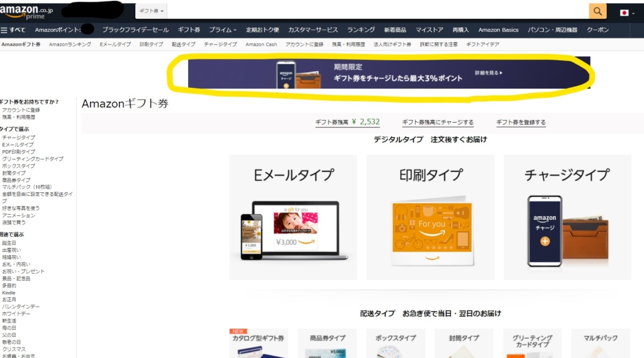The height and width of the screenshot is (358, 644).
Task: Open the Eメールタイプ card with laptop image
Action: (293, 217)
